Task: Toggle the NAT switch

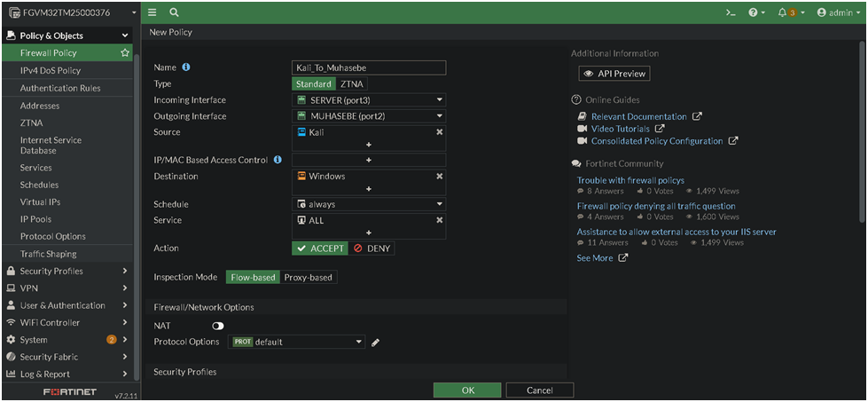Action: [218, 327]
